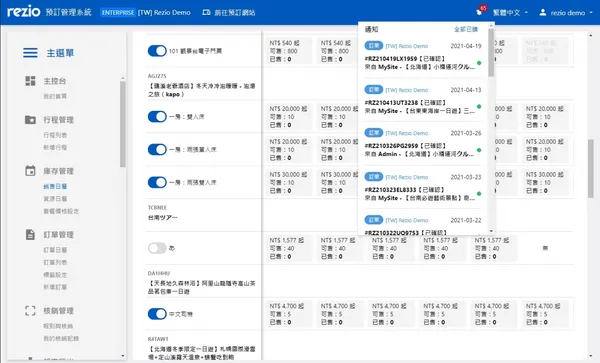Screen dimensions: 600x363
Task: Expand the rezio demo user menu
Action: pos(566,13)
